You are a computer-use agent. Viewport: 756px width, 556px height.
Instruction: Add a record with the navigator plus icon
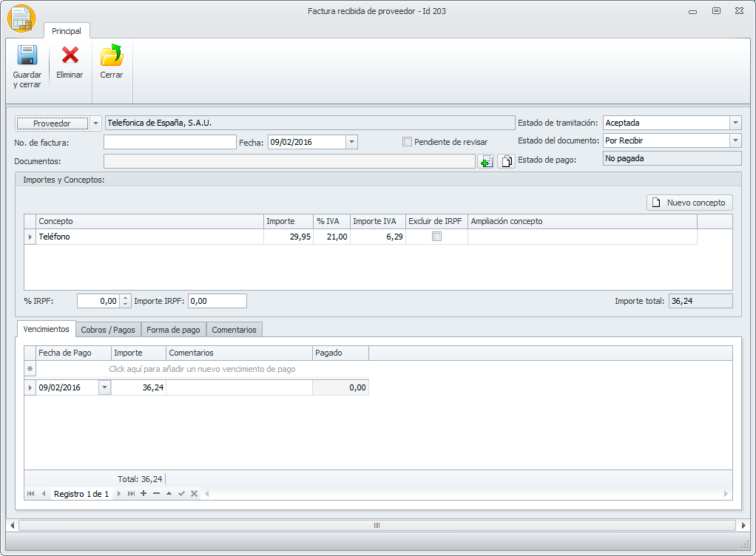coord(144,494)
